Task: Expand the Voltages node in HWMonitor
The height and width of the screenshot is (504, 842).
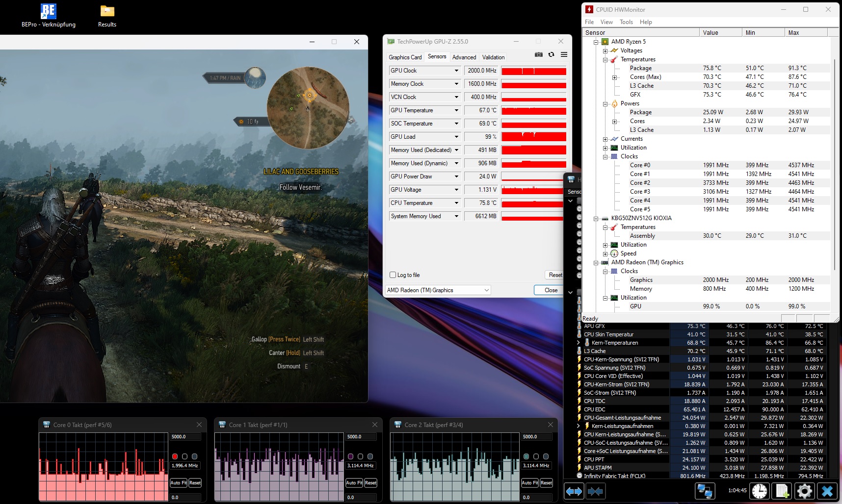Action: [605, 50]
